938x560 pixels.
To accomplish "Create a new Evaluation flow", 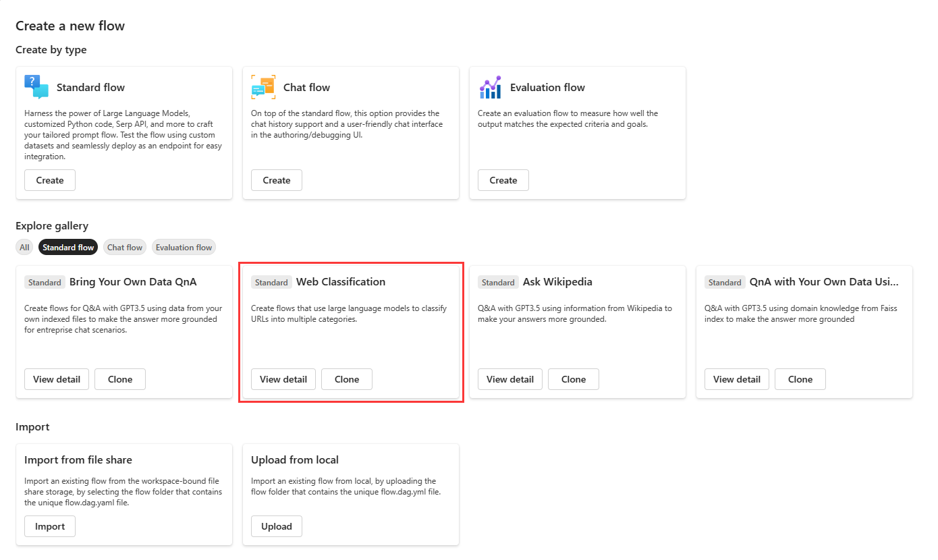I will click(503, 180).
